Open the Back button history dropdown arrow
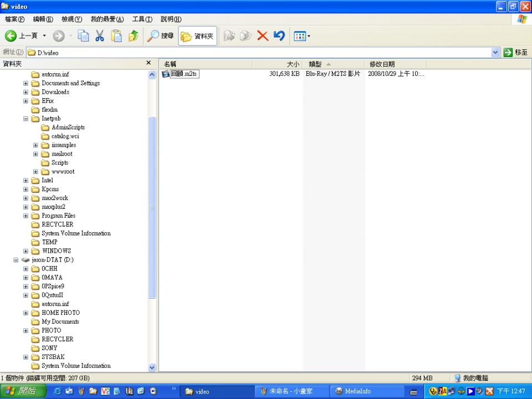 pyautogui.click(x=44, y=35)
